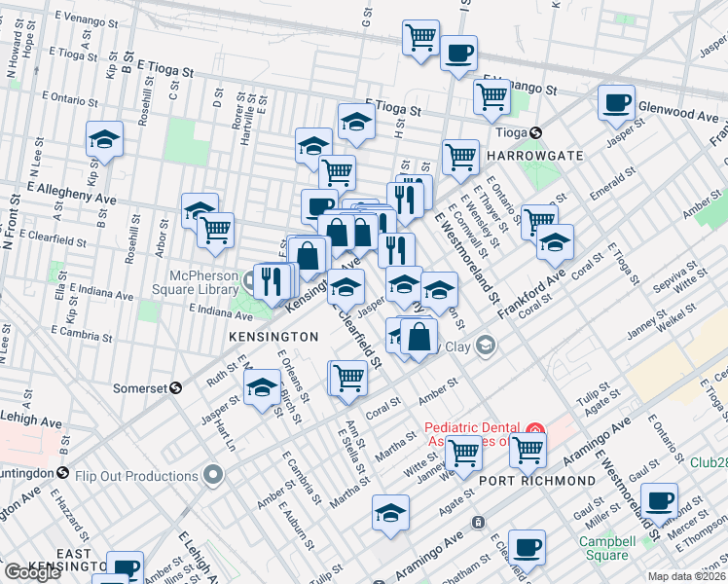Click the Somerset station name label

[x=140, y=388]
